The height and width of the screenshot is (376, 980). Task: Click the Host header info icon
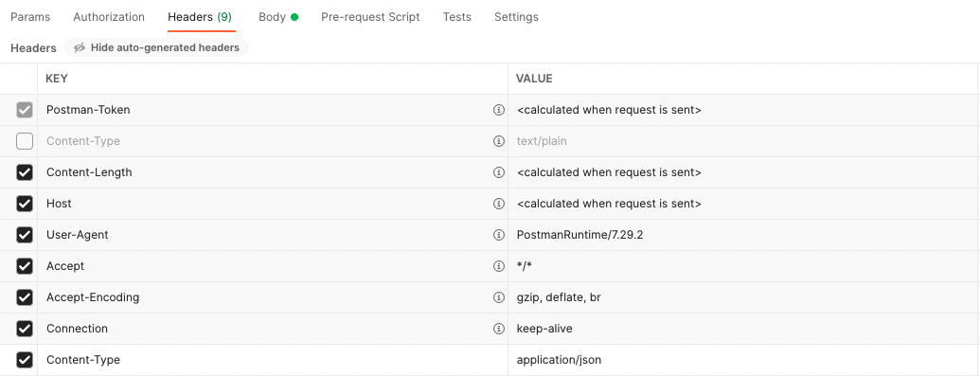pos(498,204)
